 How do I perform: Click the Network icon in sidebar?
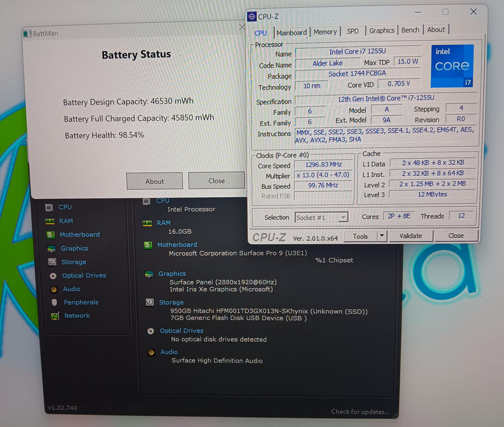(x=55, y=316)
